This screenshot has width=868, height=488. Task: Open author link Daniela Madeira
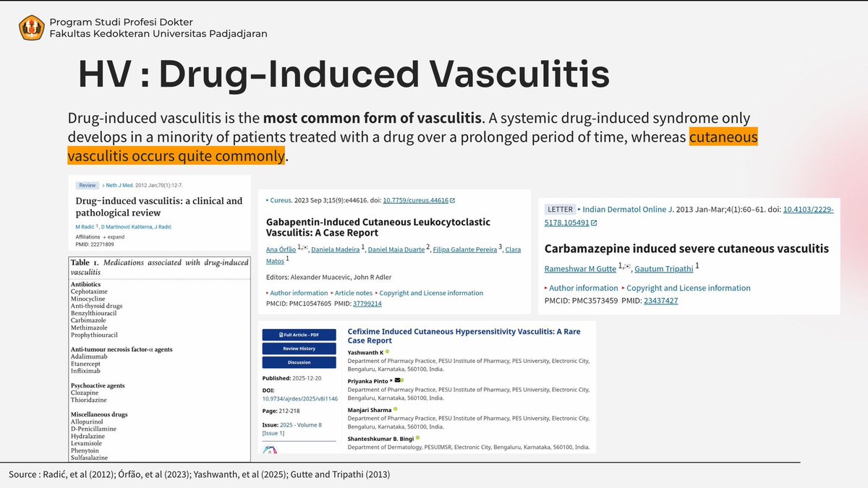click(336, 250)
